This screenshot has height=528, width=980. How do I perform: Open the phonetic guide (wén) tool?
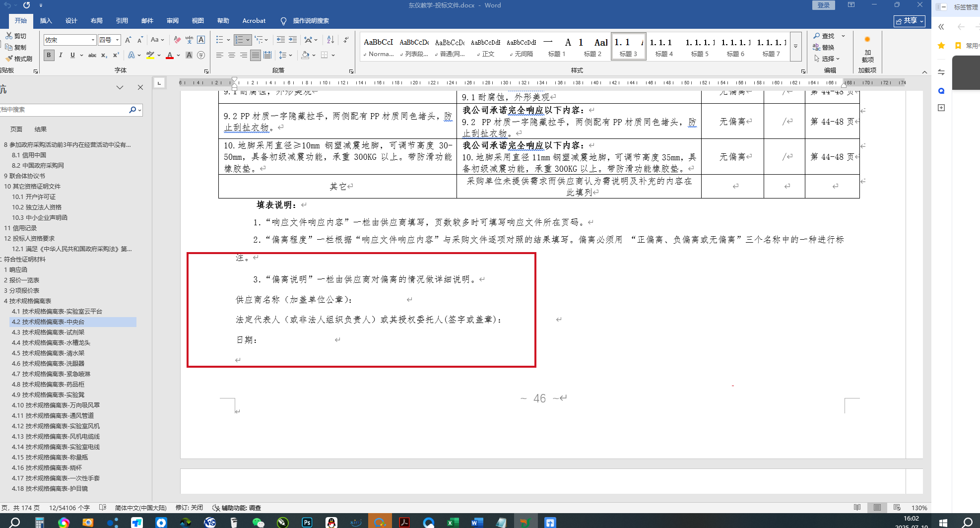[x=189, y=40]
